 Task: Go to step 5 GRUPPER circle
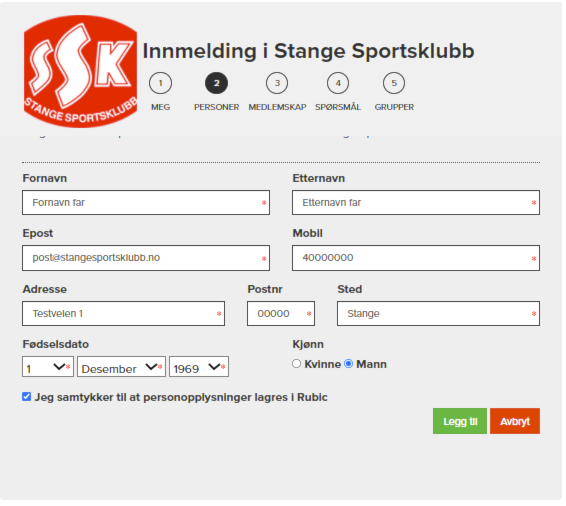(394, 83)
